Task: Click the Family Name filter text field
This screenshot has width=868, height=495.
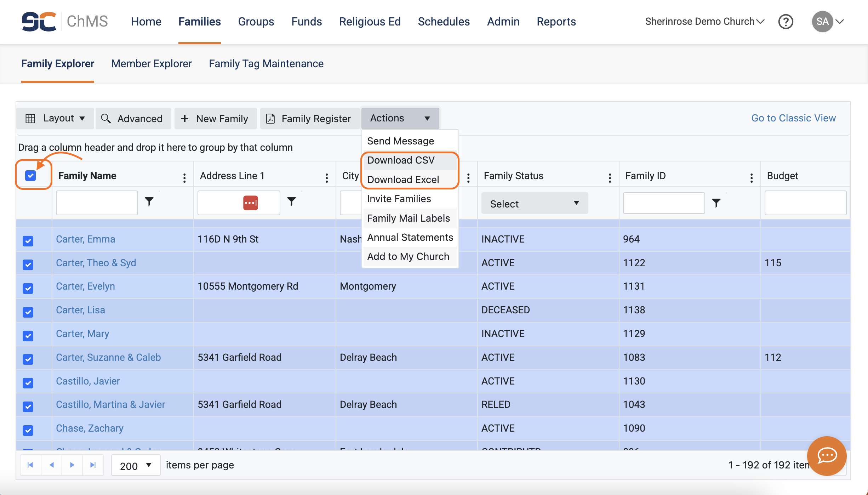Action: pos(97,203)
